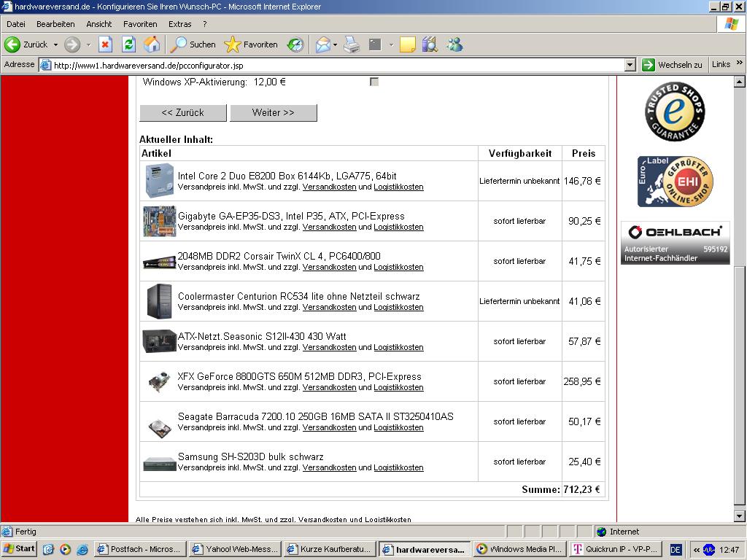Open Versandkosten link in Samsung SH-S203D row
Screen dimensions: 747x560
(x=329, y=467)
